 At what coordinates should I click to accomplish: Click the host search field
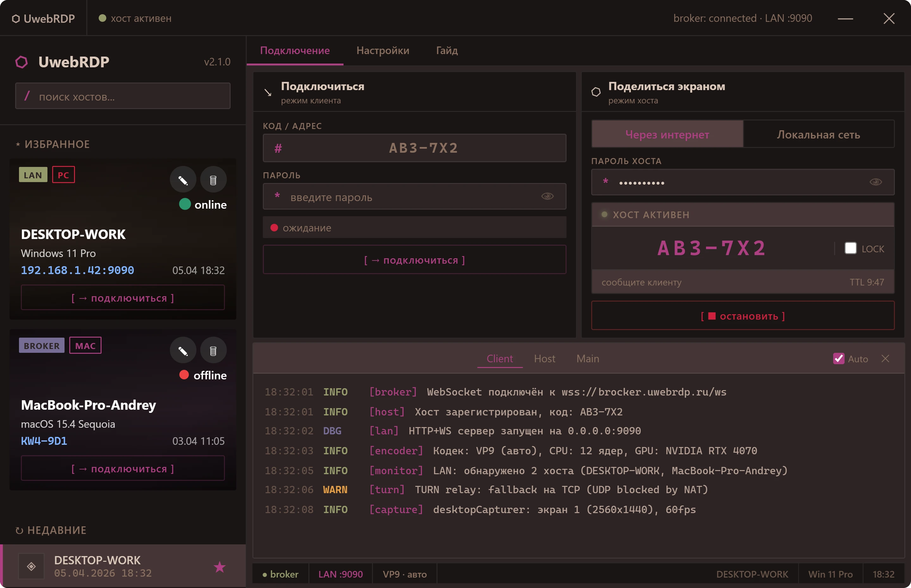click(123, 96)
